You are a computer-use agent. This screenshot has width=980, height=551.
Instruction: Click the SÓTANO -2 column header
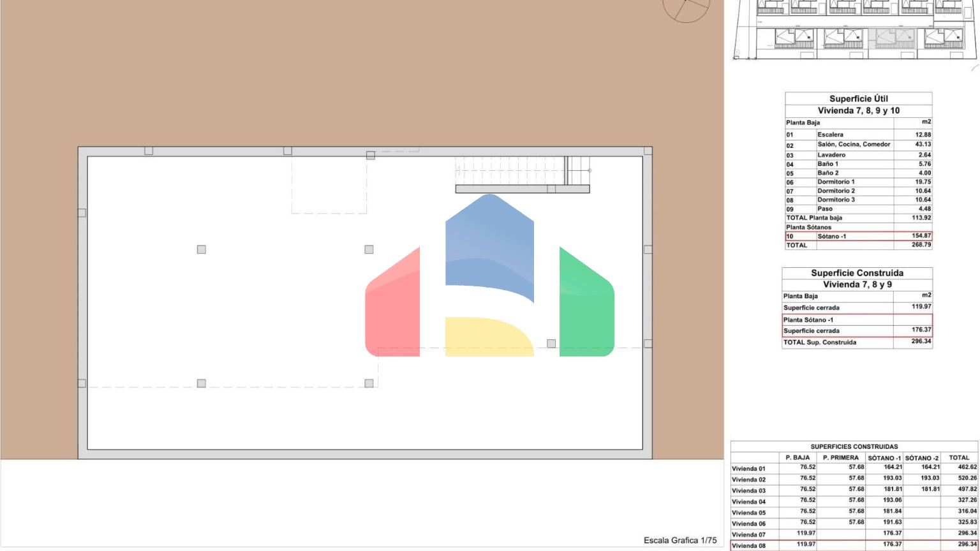tap(921, 458)
